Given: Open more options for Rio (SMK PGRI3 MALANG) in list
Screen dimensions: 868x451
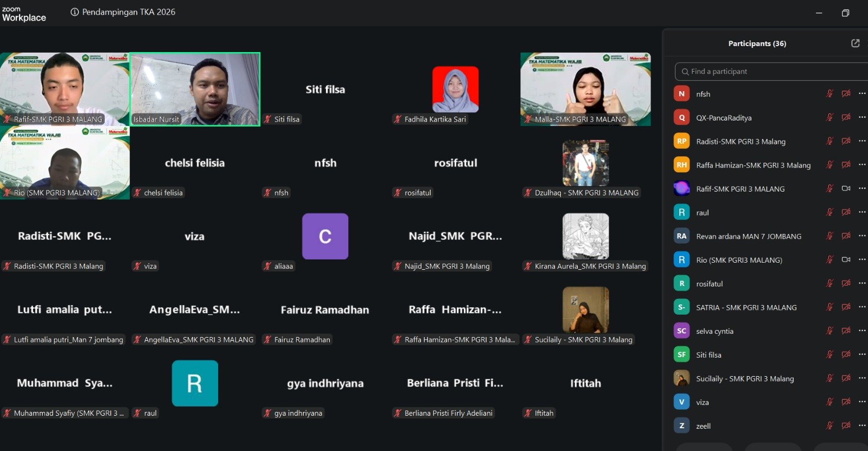Looking at the screenshot, I should 862,259.
